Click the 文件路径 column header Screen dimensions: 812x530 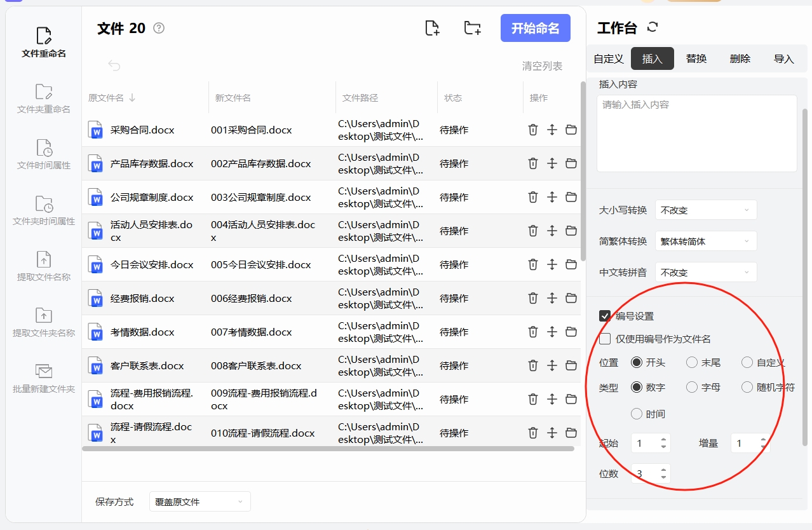click(x=360, y=98)
